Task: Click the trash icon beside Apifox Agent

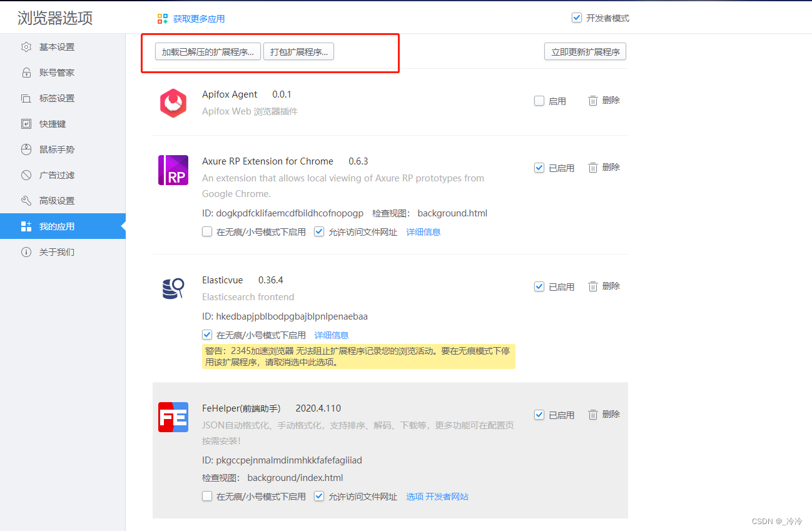Action: (593, 100)
